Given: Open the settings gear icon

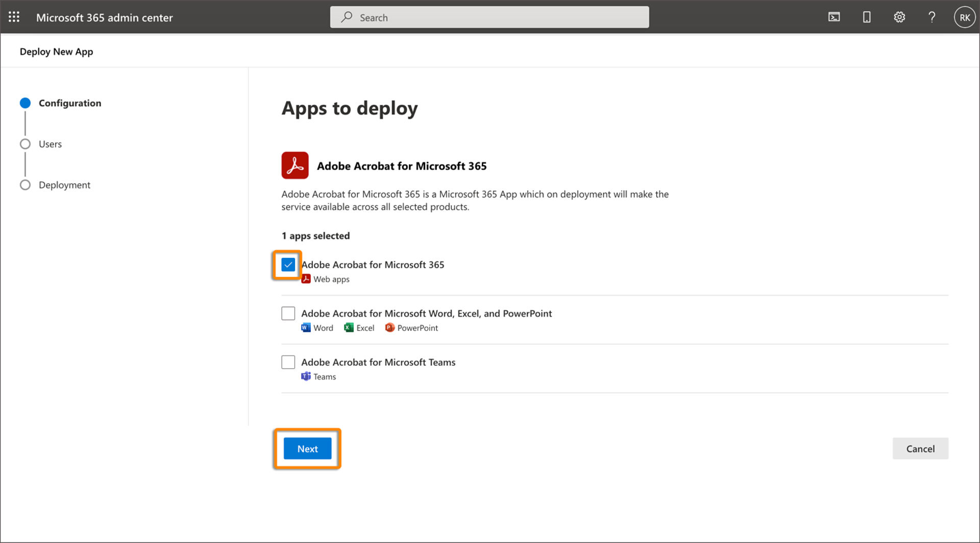Looking at the screenshot, I should pos(899,17).
